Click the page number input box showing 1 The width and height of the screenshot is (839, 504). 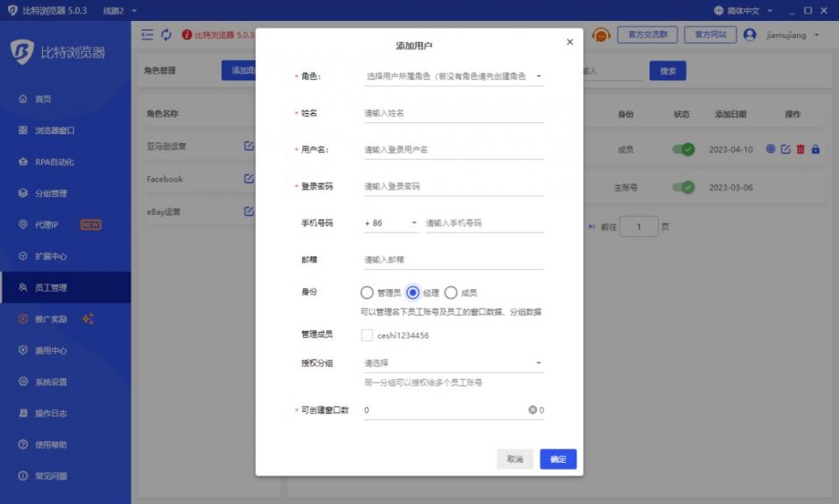point(638,227)
